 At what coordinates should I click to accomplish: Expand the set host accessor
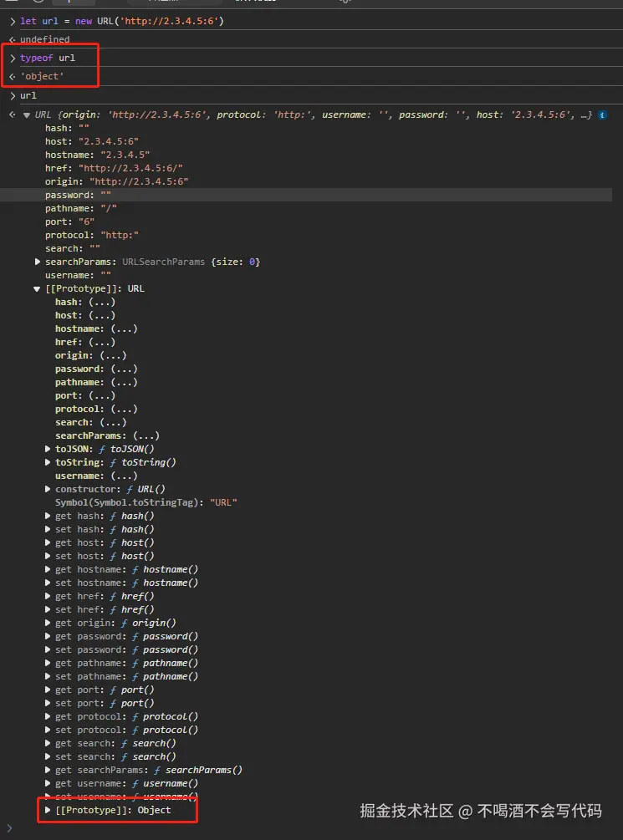coord(48,556)
